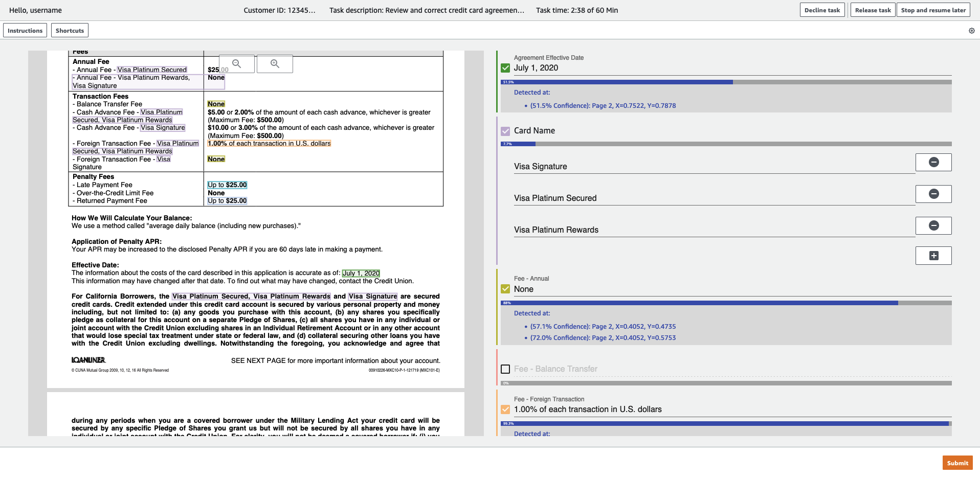This screenshot has width=980, height=478.
Task: Click Release task button
Action: click(x=873, y=10)
